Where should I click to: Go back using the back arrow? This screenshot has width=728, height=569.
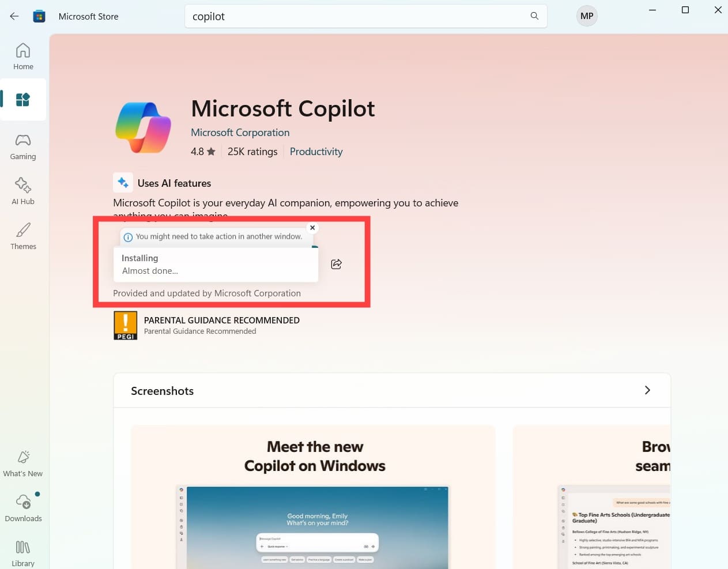[14, 16]
